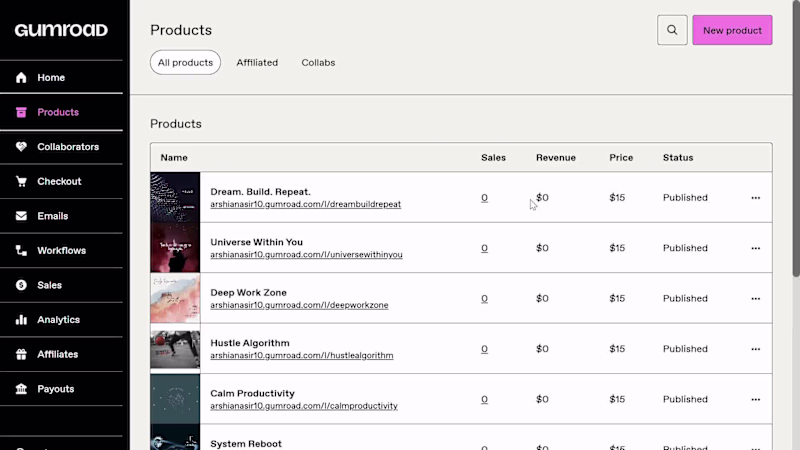This screenshot has height=450, width=800.
Task: Open actions menu for Calm Productivity
Action: coord(756,399)
